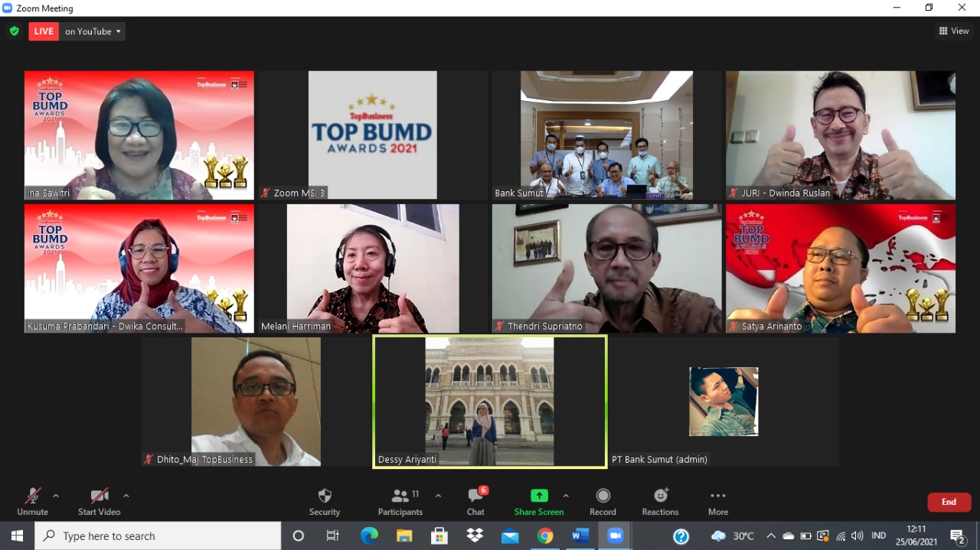Open Google Chrome from the taskbar
Image resolution: width=980 pixels, height=550 pixels.
(x=545, y=536)
